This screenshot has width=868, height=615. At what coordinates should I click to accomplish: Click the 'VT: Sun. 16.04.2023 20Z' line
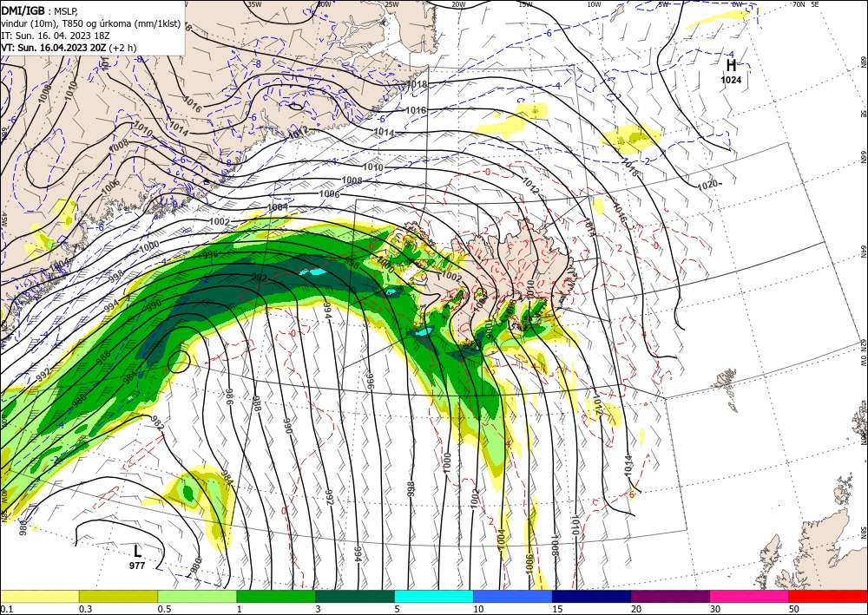coord(54,48)
